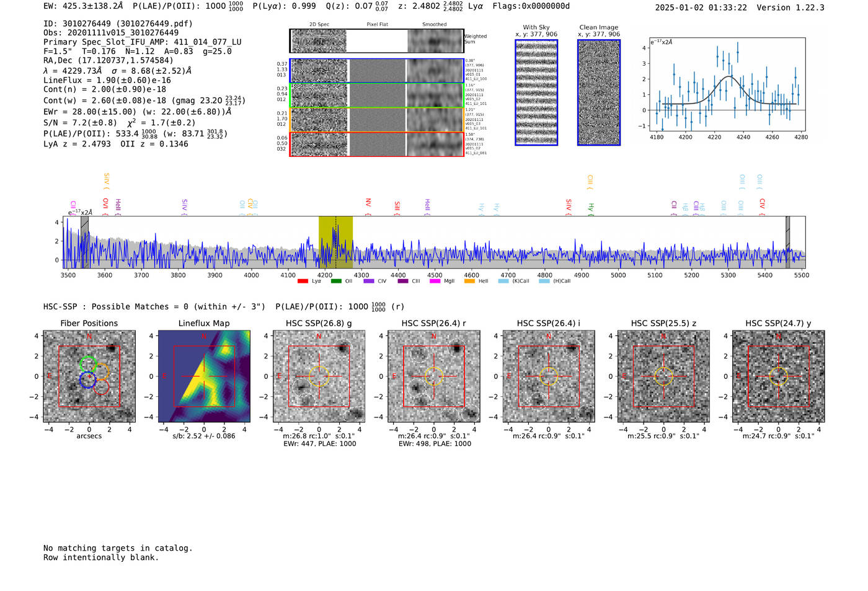Click the 2025-01-02 01:33:22 timestamp

(x=701, y=7)
